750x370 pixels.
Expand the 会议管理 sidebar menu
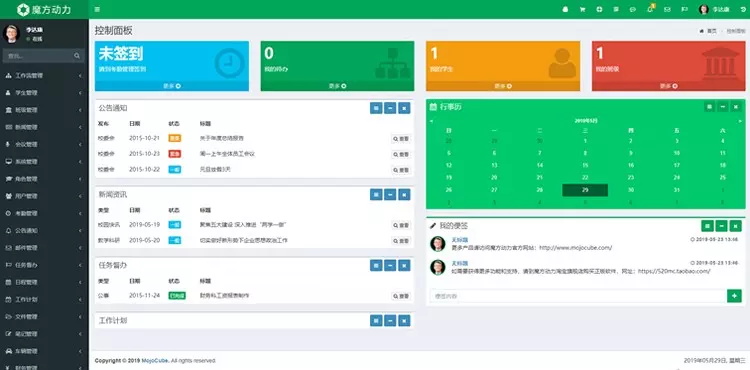pyautogui.click(x=44, y=144)
